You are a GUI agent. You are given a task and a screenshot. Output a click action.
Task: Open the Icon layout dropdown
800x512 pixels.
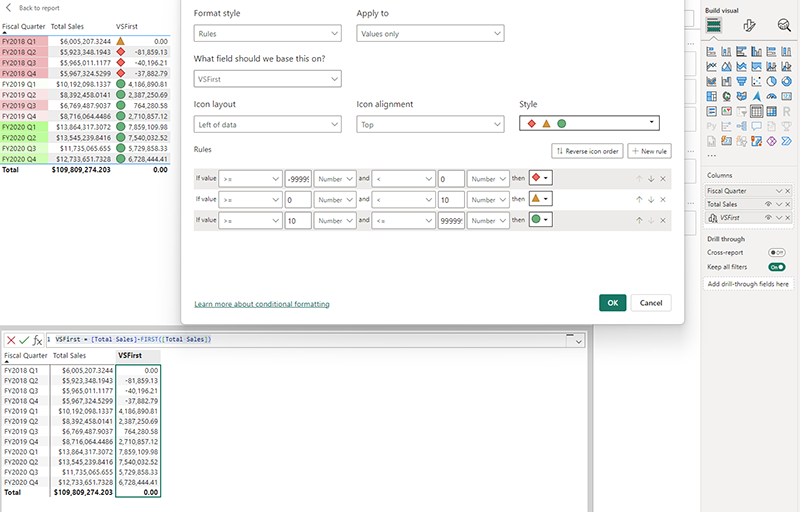268,124
